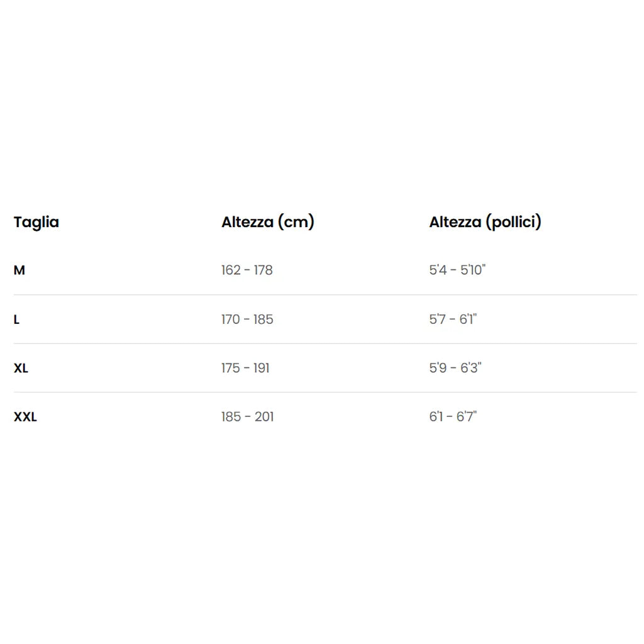Click the Taglia column header

pyautogui.click(x=36, y=222)
